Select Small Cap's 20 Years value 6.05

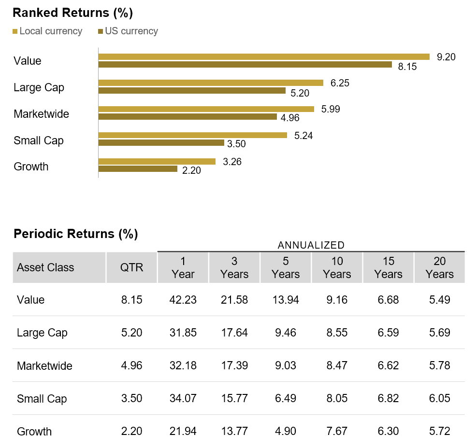[439, 399]
